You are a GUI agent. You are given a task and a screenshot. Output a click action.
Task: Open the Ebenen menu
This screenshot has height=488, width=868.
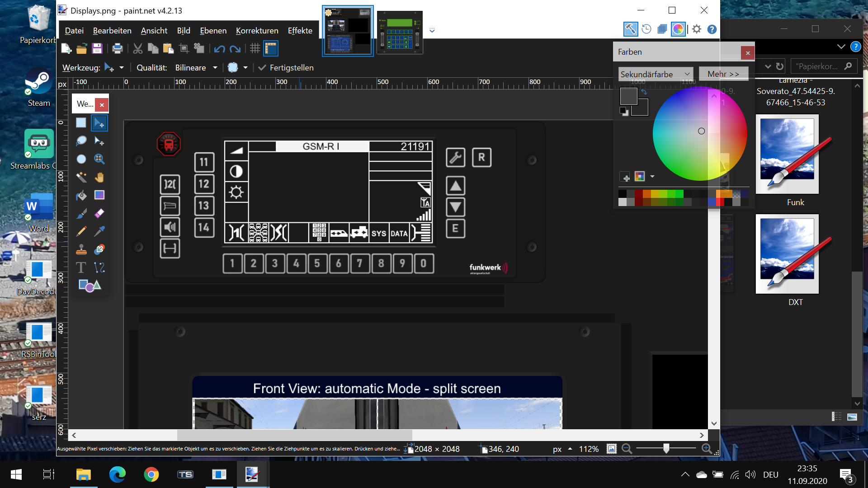(213, 31)
